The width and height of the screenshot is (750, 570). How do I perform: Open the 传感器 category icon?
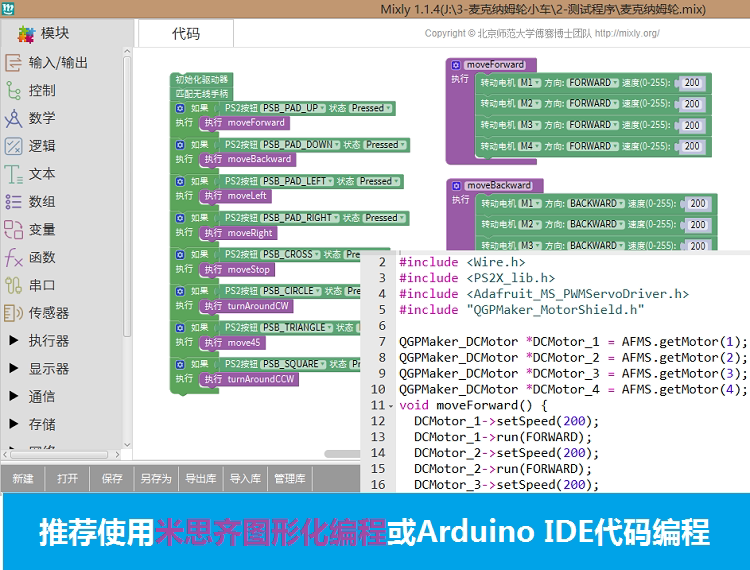[13, 313]
